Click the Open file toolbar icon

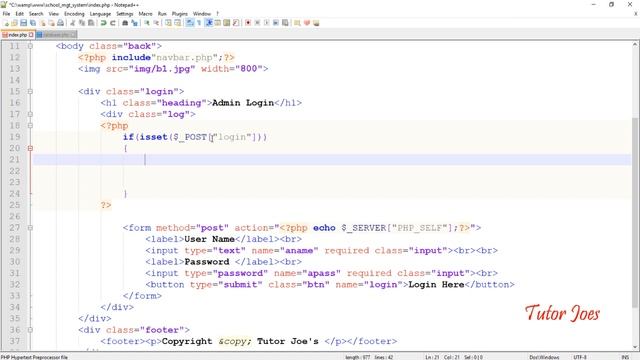pos(14,23)
